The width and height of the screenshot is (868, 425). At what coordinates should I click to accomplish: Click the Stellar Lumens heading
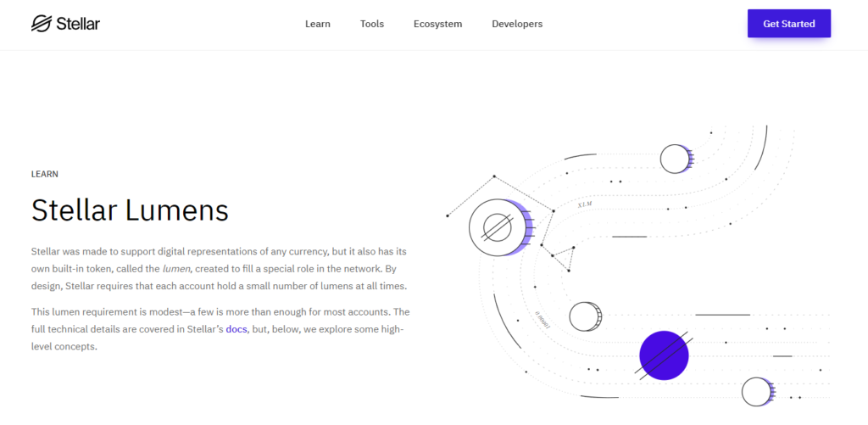(x=130, y=210)
